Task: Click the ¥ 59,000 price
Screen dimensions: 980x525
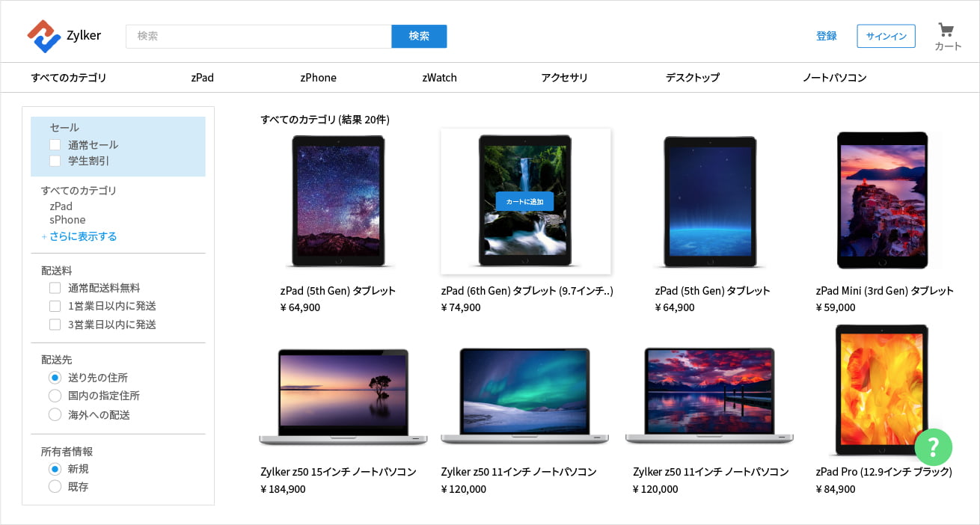Action: point(836,307)
